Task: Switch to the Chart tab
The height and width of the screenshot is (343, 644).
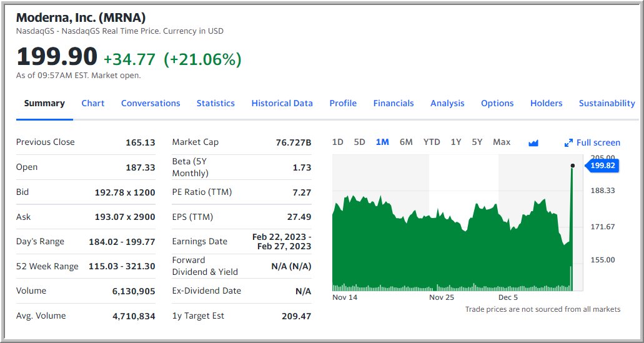Action: click(x=93, y=104)
